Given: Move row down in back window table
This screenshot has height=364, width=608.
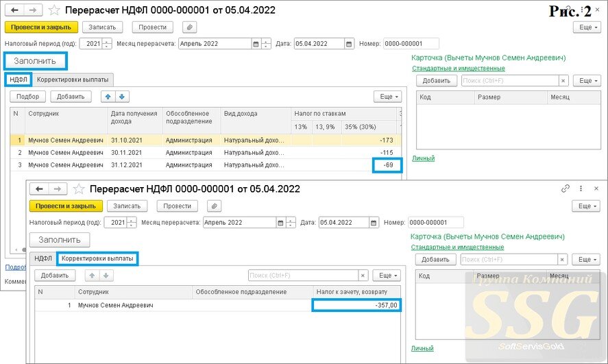Looking at the screenshot, I should (x=122, y=97).
